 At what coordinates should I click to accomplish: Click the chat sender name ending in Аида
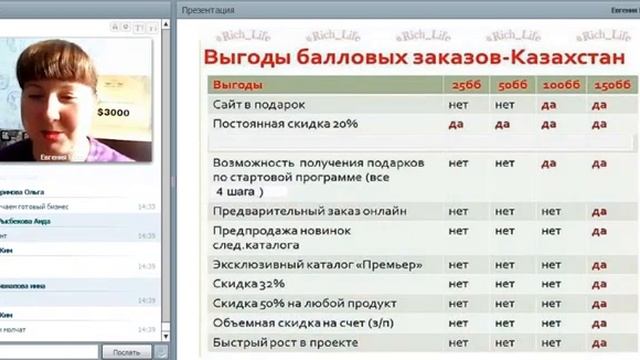point(25,222)
